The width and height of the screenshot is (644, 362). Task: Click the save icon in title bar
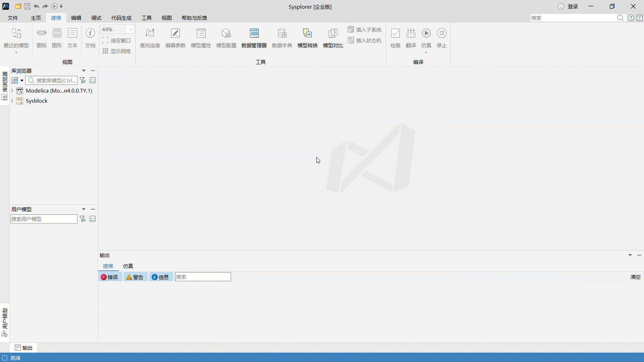point(27,6)
